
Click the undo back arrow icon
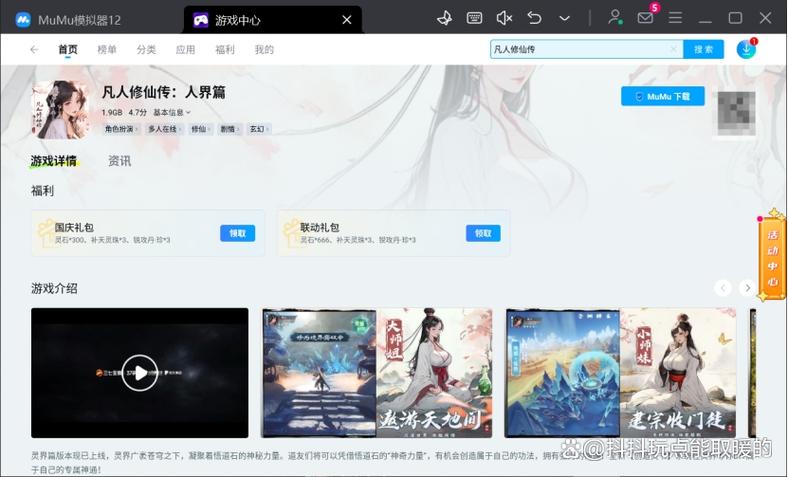534,19
